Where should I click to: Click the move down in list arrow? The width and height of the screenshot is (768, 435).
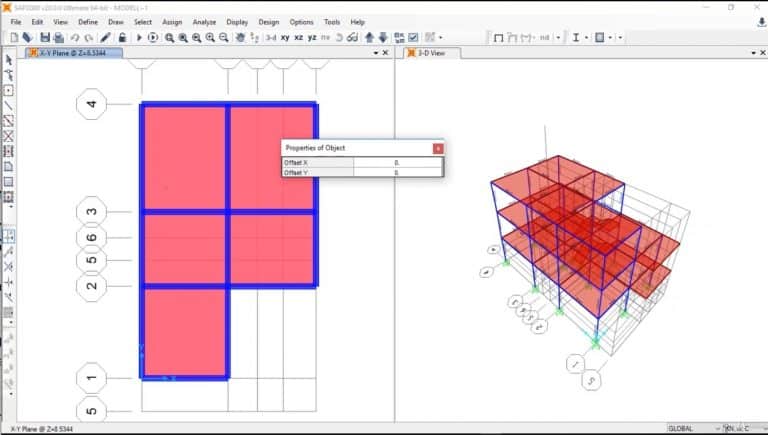tap(383, 37)
